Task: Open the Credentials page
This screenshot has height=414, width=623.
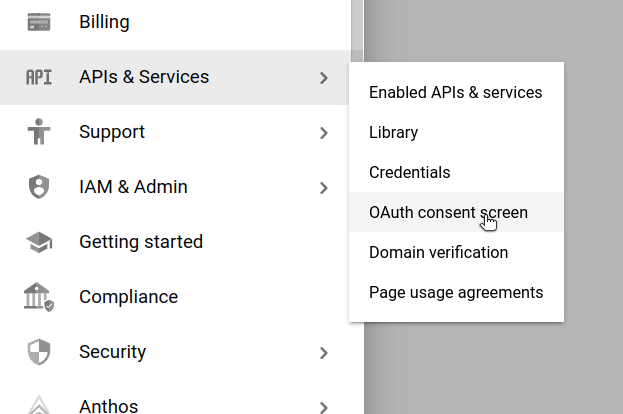Action: pyautogui.click(x=409, y=172)
